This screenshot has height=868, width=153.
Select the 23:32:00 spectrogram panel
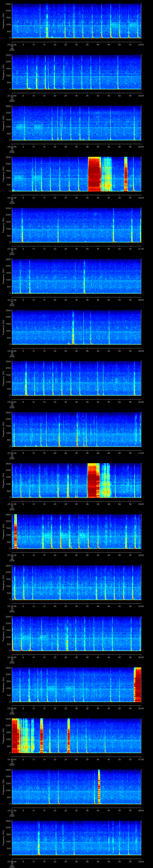point(76,531)
